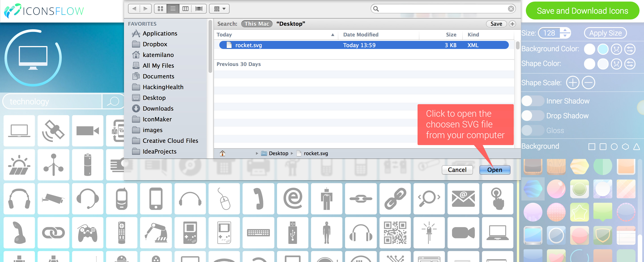Pick the game controller icon
644x262 pixels.
click(87, 232)
